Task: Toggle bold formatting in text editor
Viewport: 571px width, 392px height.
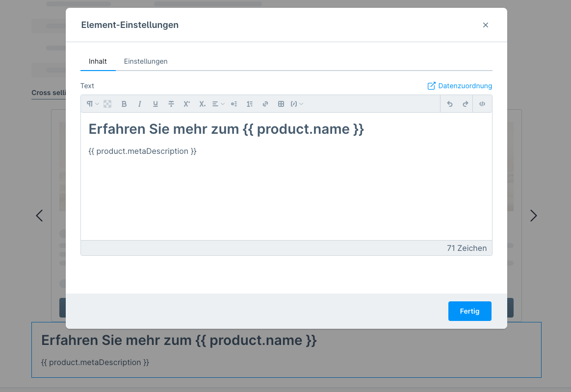Action: click(x=124, y=104)
